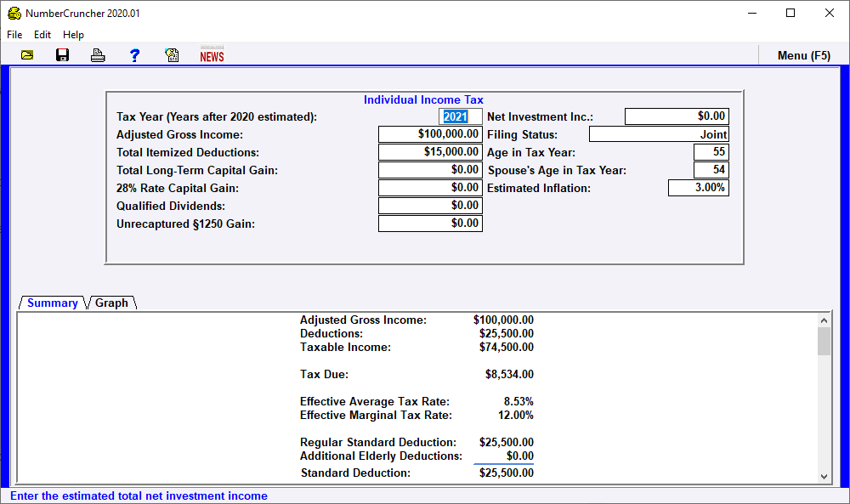Open the Edit menu
Viewport: 850px width, 504px height.
click(x=42, y=35)
